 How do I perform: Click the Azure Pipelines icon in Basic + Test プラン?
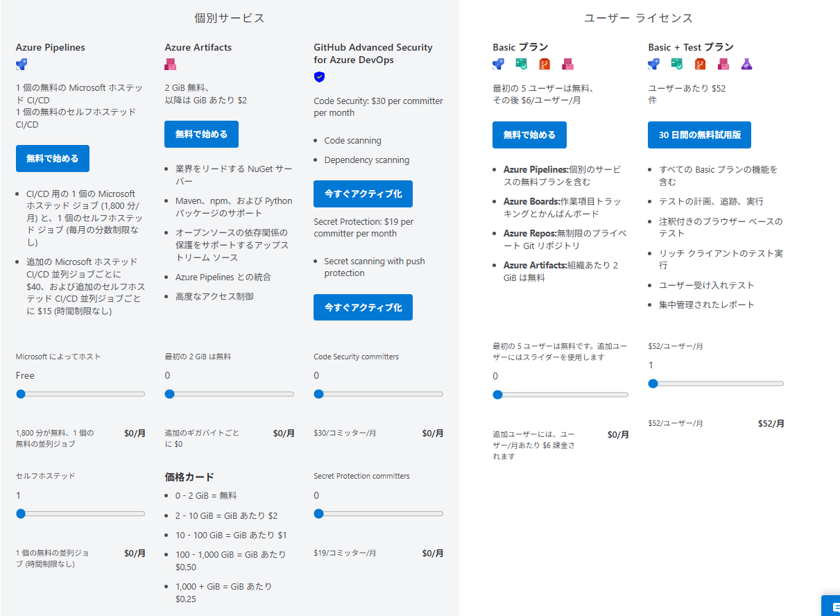click(653, 65)
